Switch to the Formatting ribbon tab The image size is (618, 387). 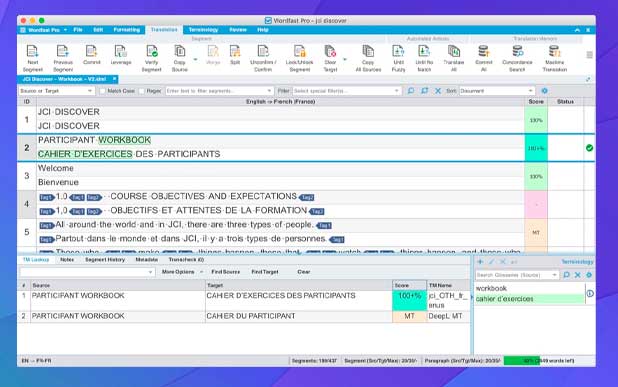click(127, 30)
